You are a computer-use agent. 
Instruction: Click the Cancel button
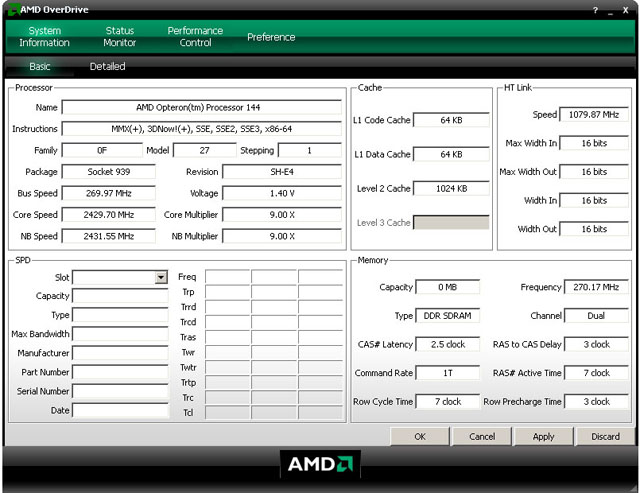point(482,437)
